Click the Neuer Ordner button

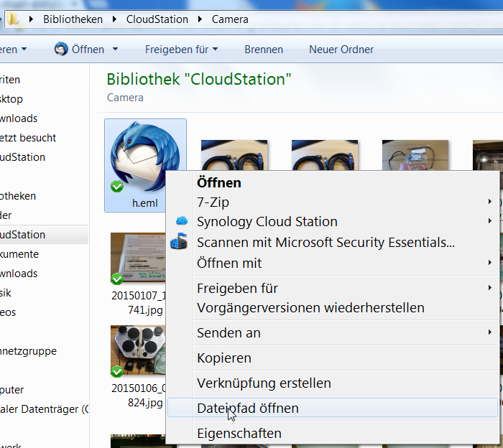tap(341, 50)
